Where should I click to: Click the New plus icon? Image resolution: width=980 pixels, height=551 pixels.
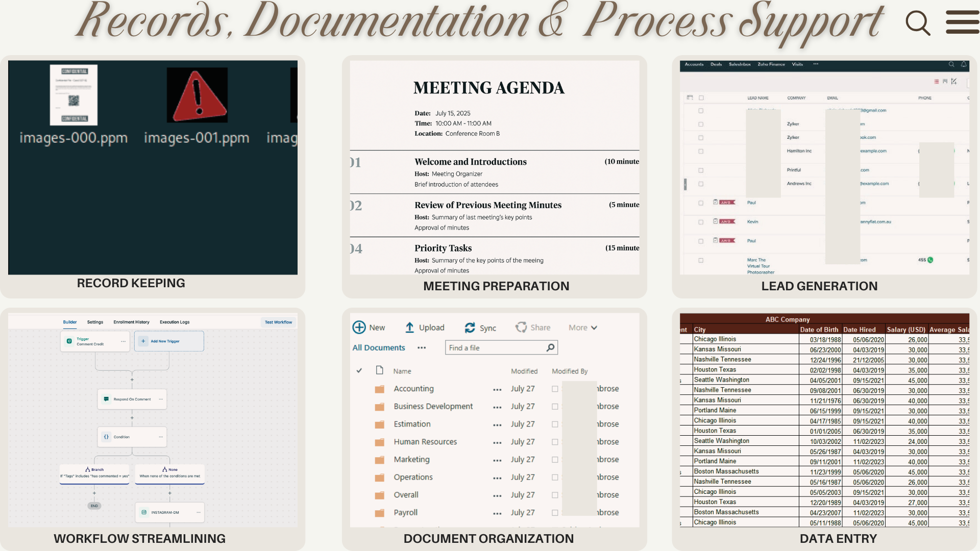pos(359,328)
